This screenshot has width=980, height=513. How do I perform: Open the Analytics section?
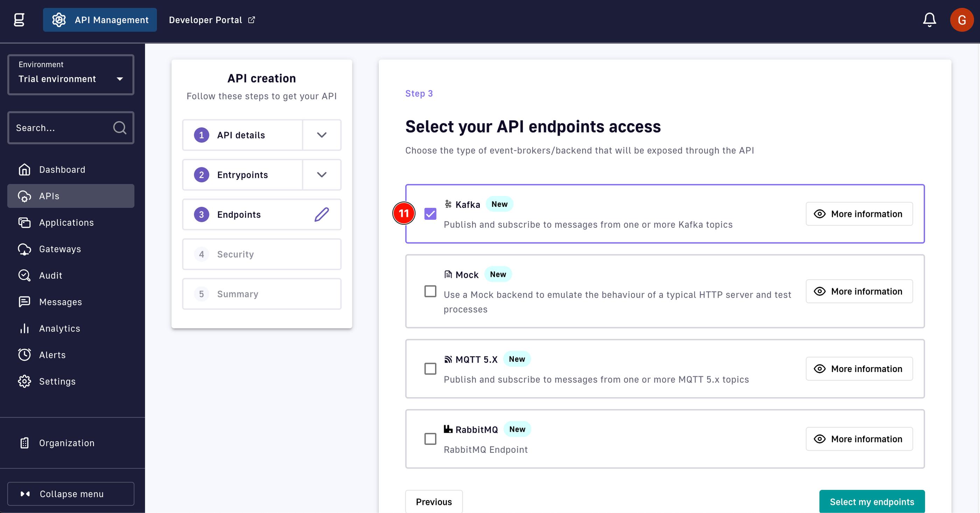(59, 328)
